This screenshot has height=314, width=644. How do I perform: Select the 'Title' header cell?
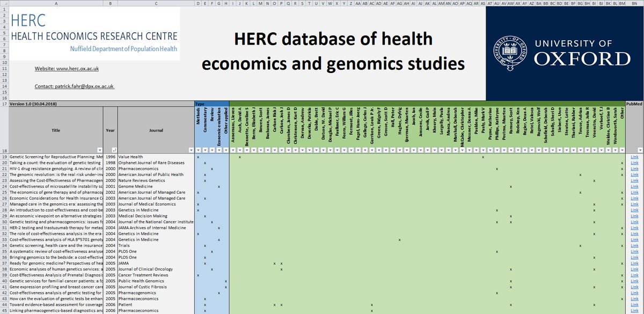pyautogui.click(x=56, y=130)
